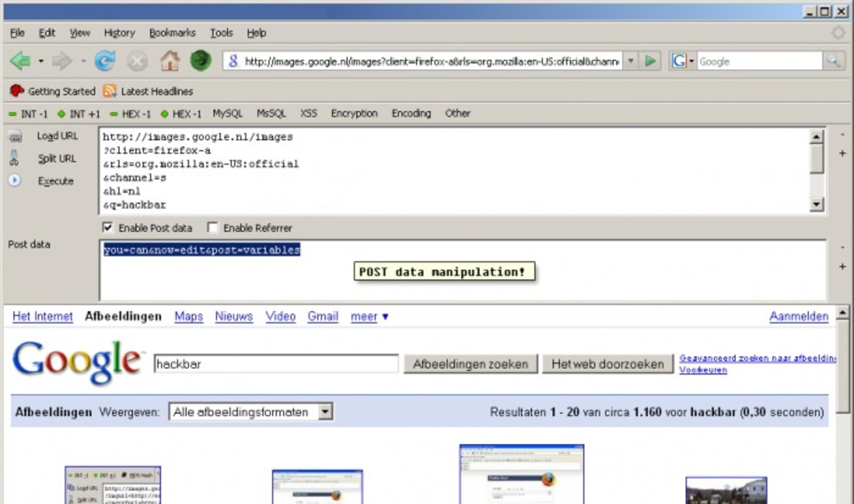Open the Gmail link
854x504 pixels.
pyautogui.click(x=323, y=316)
